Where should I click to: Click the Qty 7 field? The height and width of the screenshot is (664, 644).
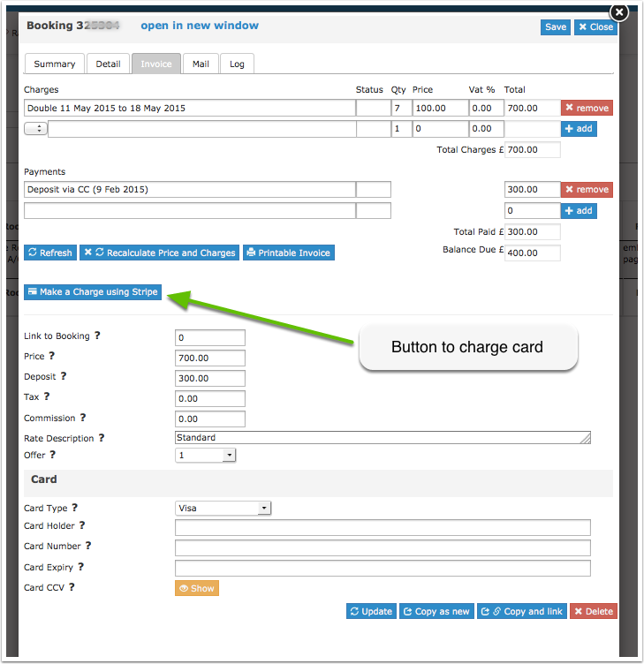[402, 108]
